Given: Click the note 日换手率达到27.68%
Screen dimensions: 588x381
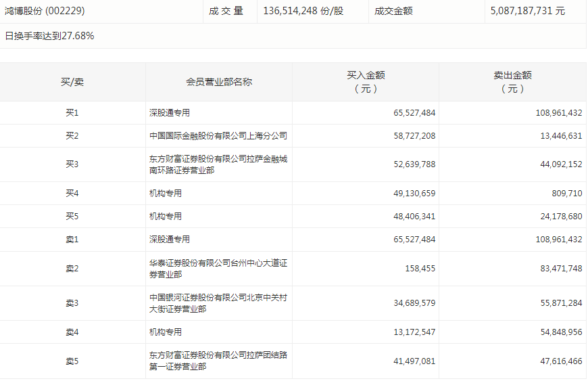Looking at the screenshot, I should pos(49,36).
